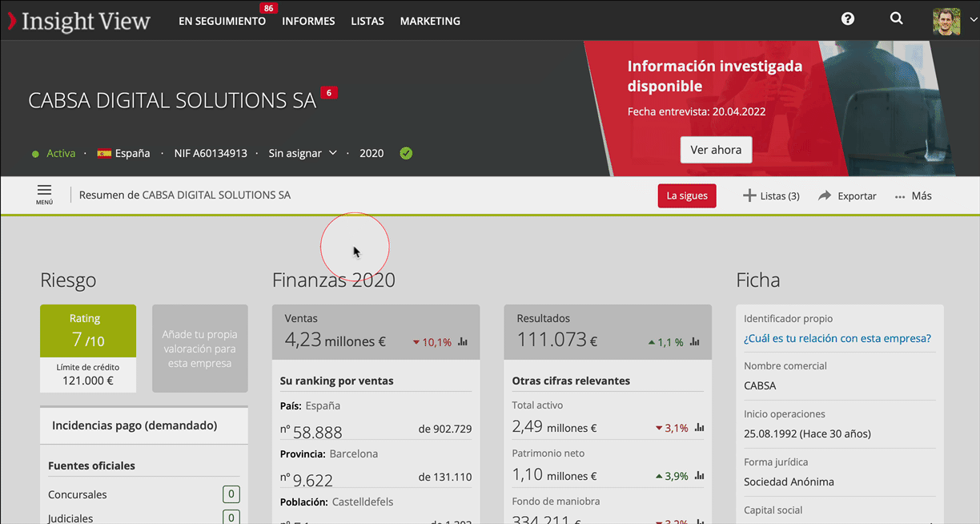Click the NIF A60134913 text
Screen dimensions: 980x524
[x=211, y=153]
